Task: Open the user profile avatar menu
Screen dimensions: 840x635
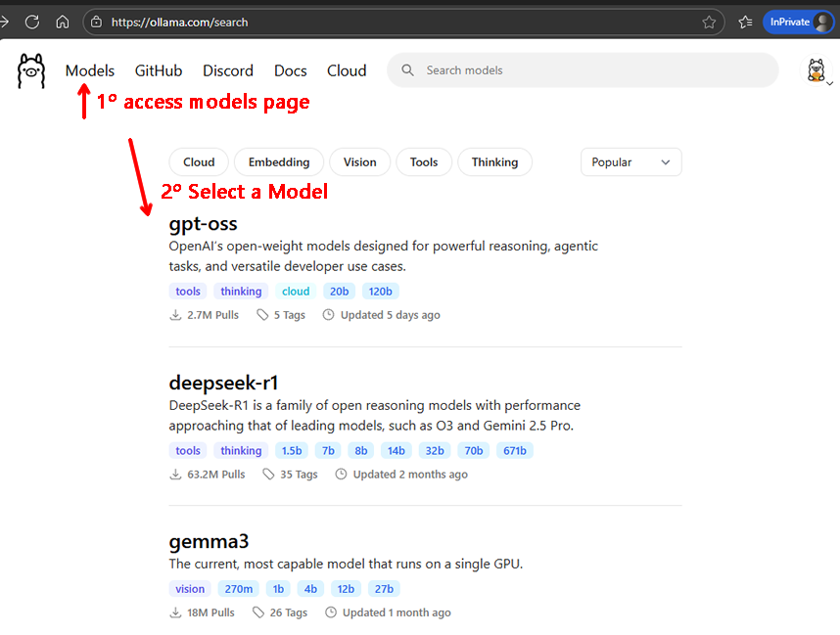Action: (816, 70)
